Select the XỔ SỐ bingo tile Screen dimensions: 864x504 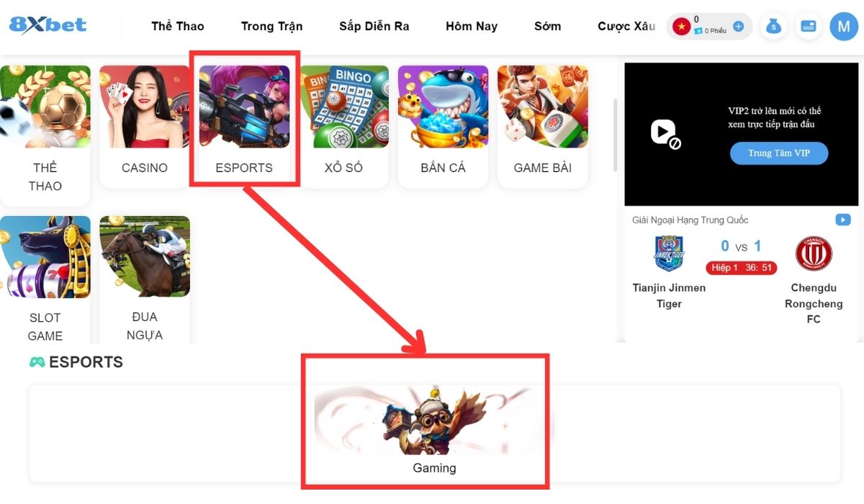pyautogui.click(x=343, y=126)
